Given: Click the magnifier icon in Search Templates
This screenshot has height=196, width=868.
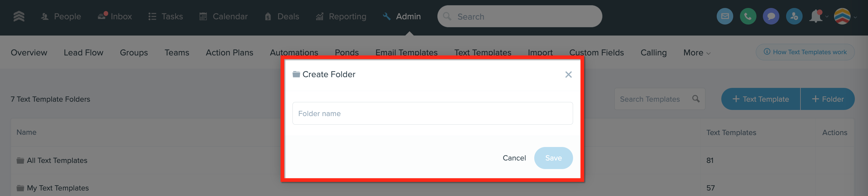Looking at the screenshot, I should (x=696, y=99).
